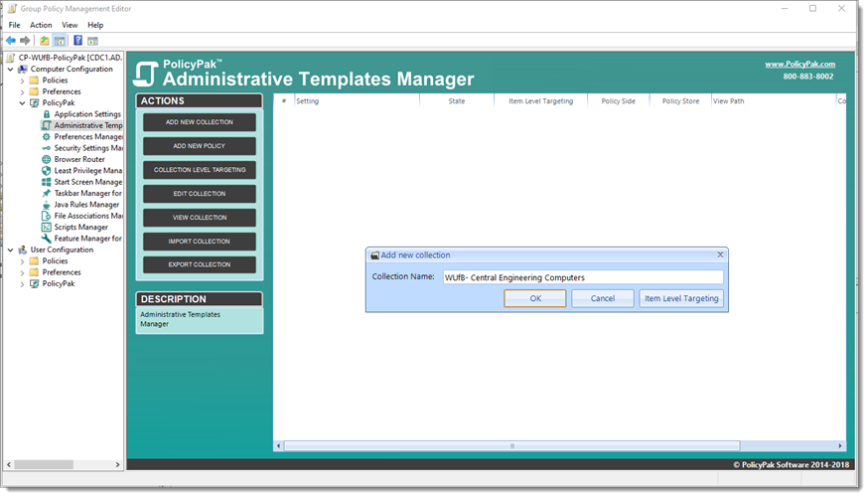Open the Help menu
Image resolution: width=868 pixels, height=497 pixels.
[95, 25]
